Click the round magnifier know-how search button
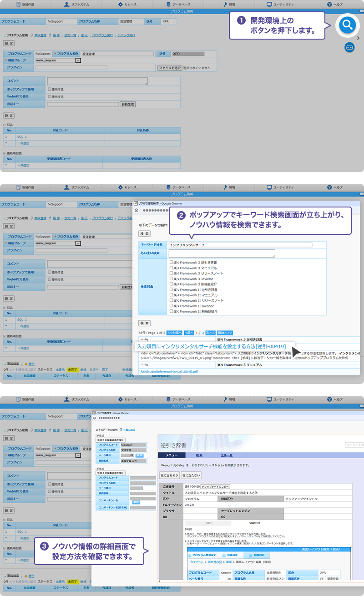 point(347,25)
